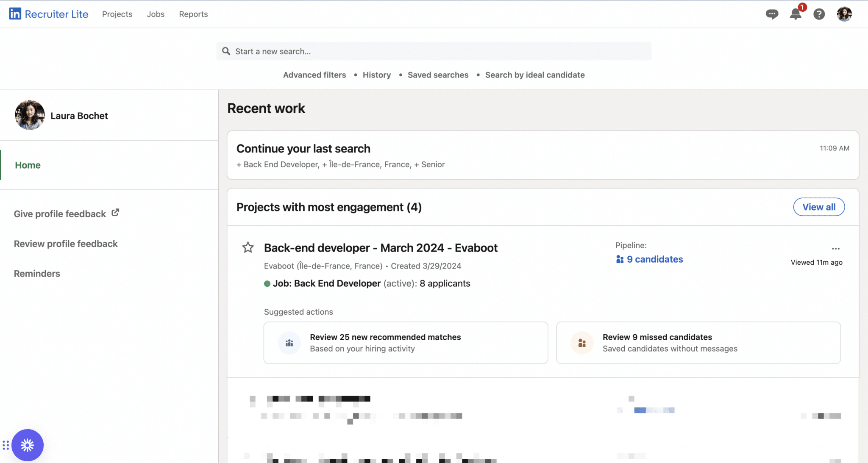868x463 pixels.
Task: Open Advanced filters
Action: [314, 75]
